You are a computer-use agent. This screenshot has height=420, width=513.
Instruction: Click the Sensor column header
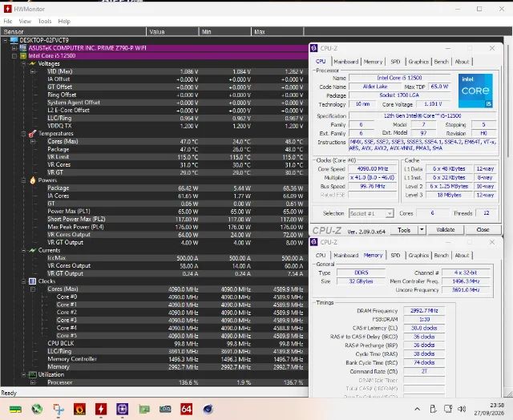[x=73, y=32]
